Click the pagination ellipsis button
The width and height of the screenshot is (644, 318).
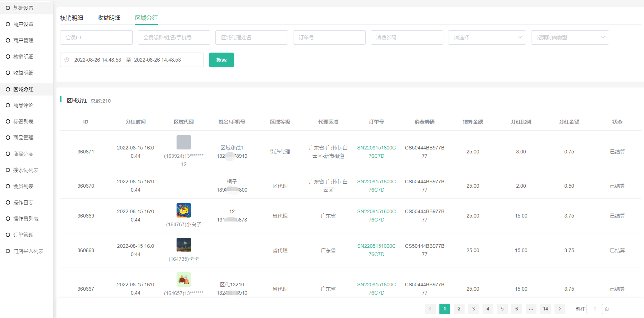click(531, 309)
